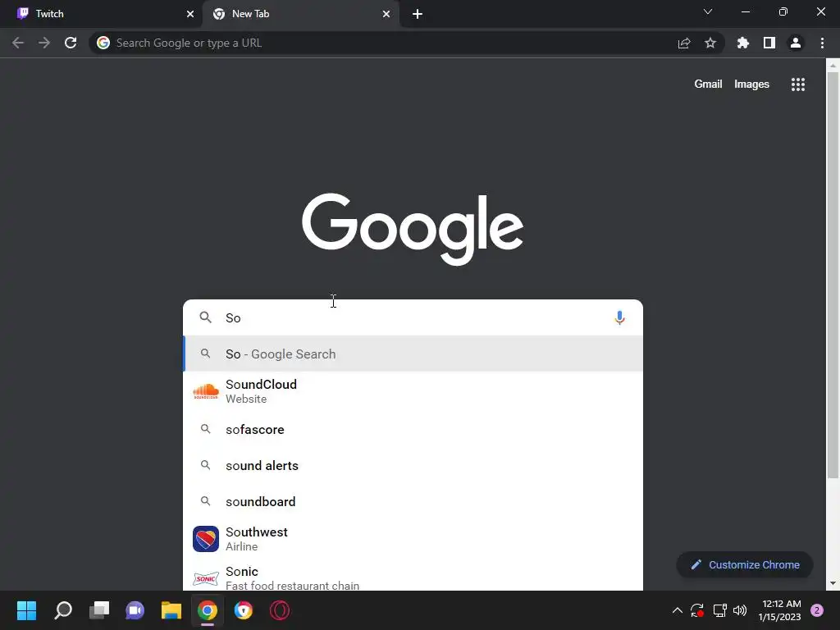
Task: Open File Explorer from the taskbar
Action: 171,610
